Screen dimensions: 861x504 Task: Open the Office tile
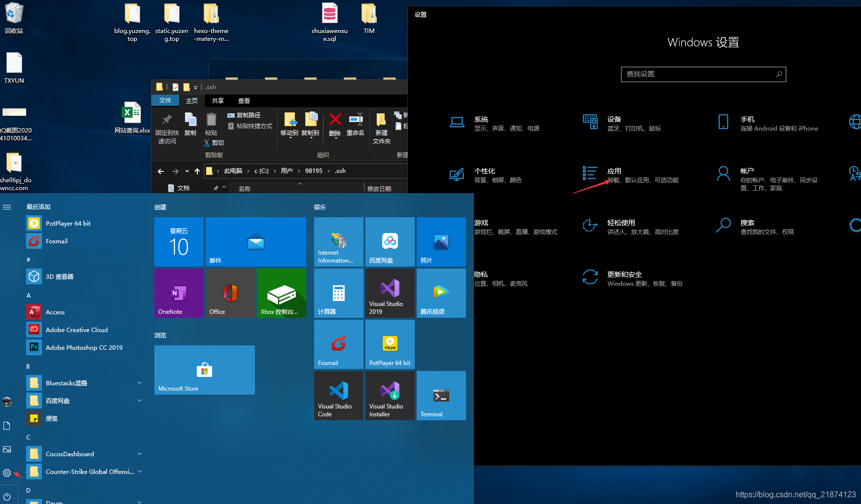[230, 293]
